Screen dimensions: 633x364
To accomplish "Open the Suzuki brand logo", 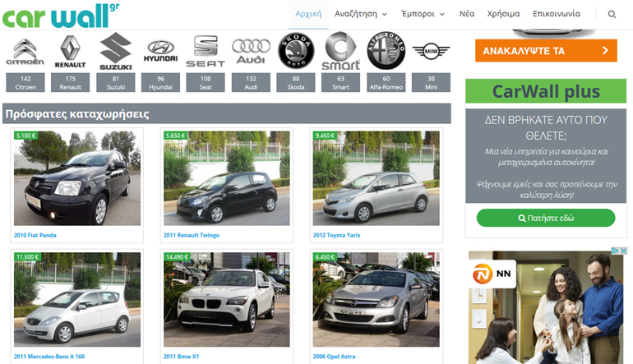I will point(115,52).
